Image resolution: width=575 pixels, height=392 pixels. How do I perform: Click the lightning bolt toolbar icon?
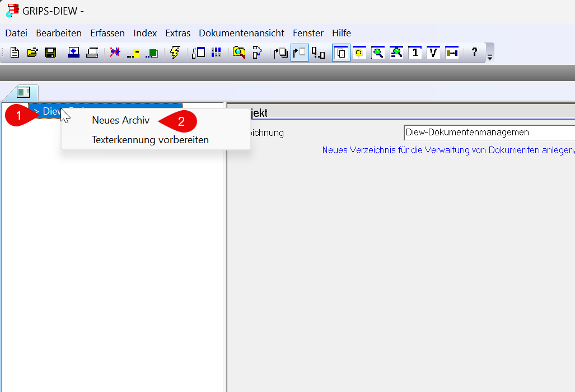pyautogui.click(x=175, y=53)
